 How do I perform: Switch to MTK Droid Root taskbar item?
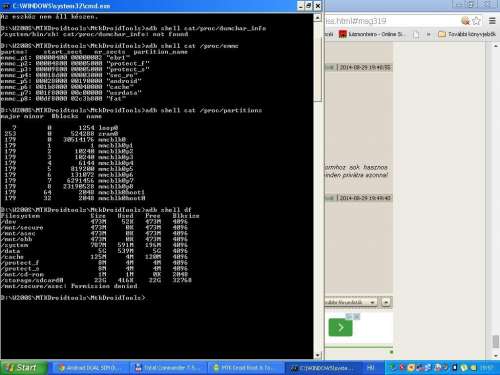245,368
